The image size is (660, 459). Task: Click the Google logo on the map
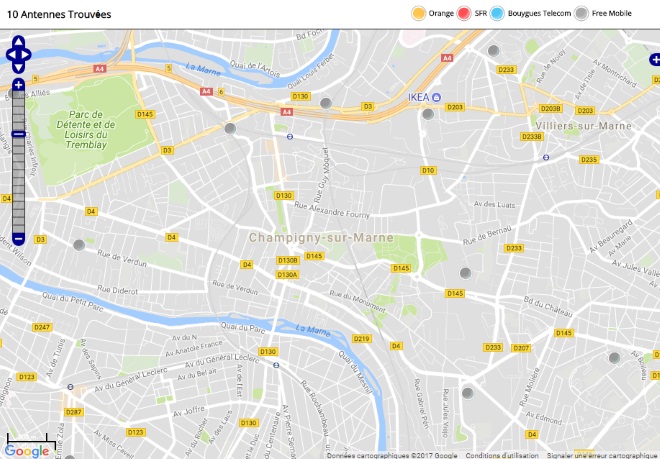coord(27,451)
